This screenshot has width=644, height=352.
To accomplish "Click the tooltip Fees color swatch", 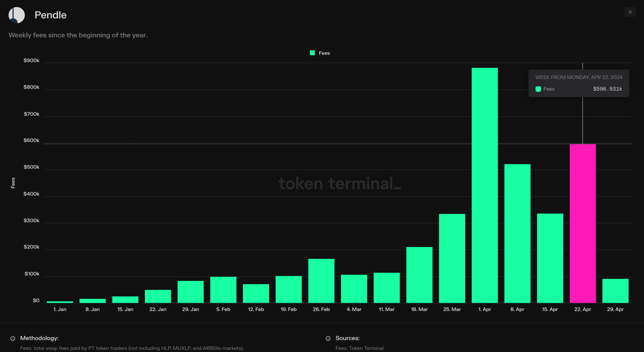I will pos(538,89).
